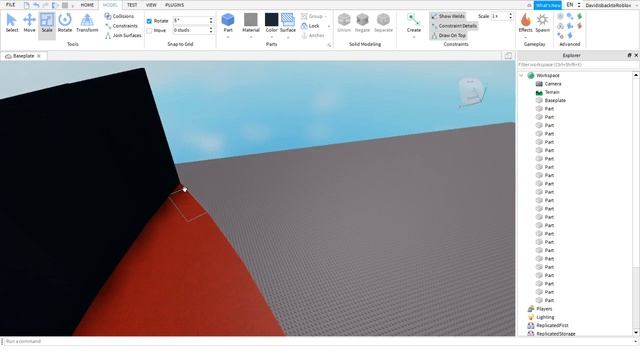Switch to the HOME ribbon tab
This screenshot has width=640, height=360.
87,5
